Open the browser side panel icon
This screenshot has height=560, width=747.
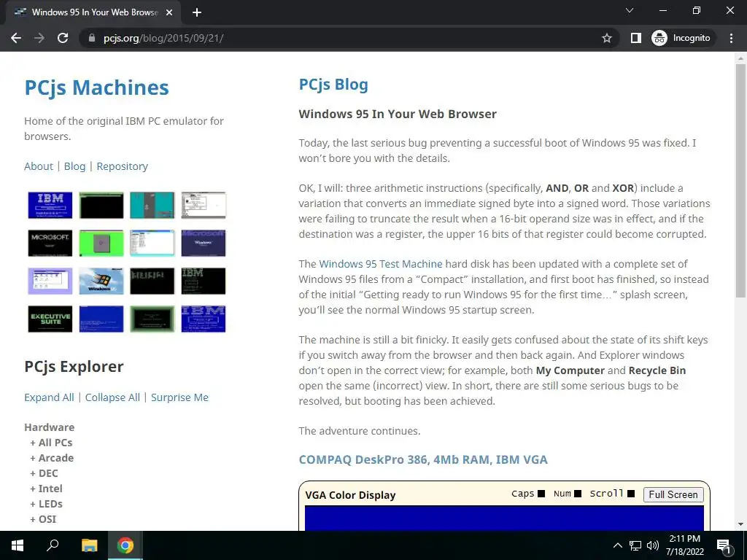(x=636, y=38)
